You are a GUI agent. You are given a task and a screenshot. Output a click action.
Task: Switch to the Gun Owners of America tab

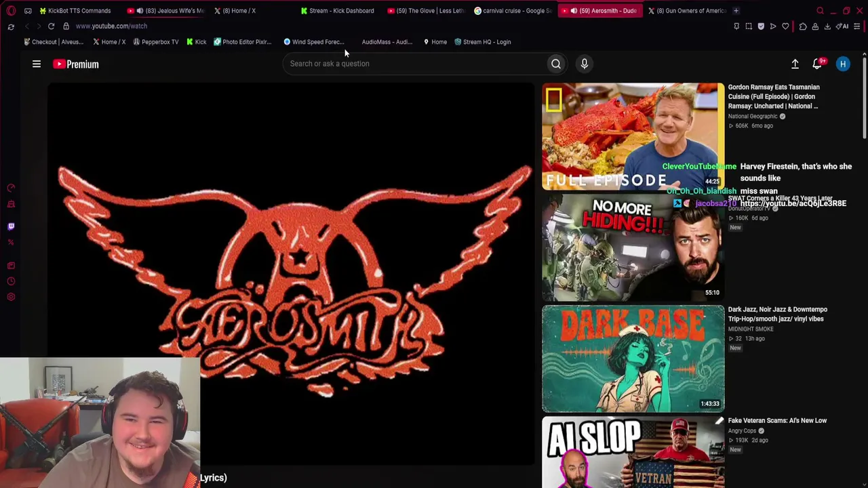(x=686, y=11)
